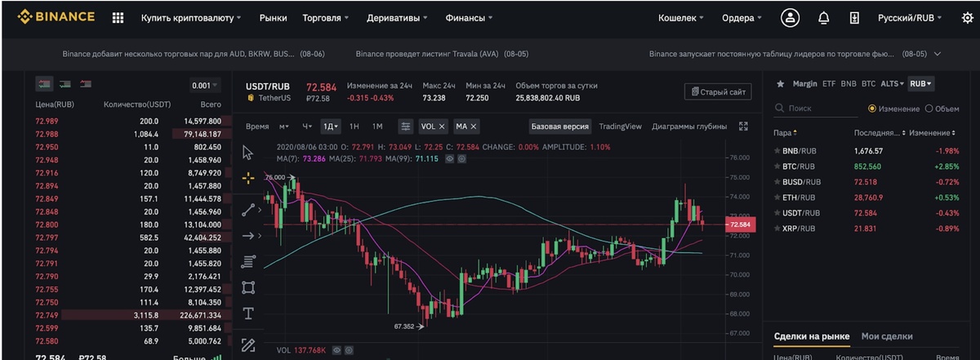Image resolution: width=980 pixels, height=360 pixels.
Task: Sort the market list by Изменение column header
Action: (x=932, y=132)
